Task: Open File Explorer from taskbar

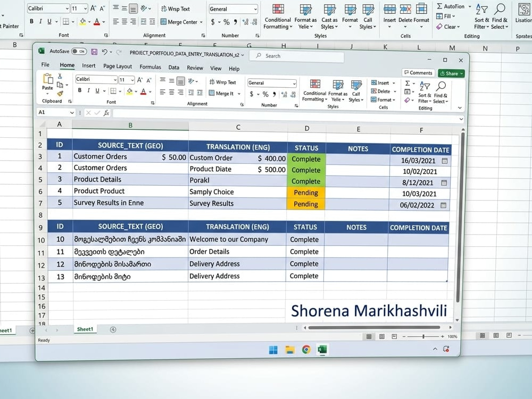Action: (x=290, y=350)
